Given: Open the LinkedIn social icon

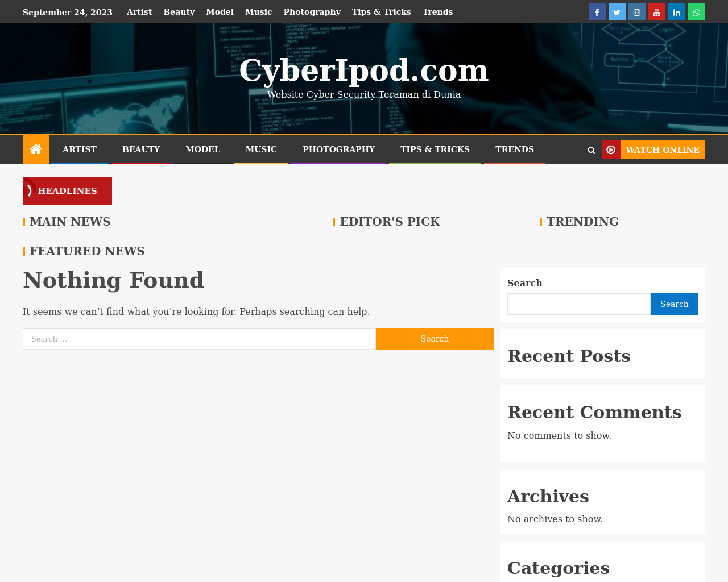Looking at the screenshot, I should (x=676, y=11).
